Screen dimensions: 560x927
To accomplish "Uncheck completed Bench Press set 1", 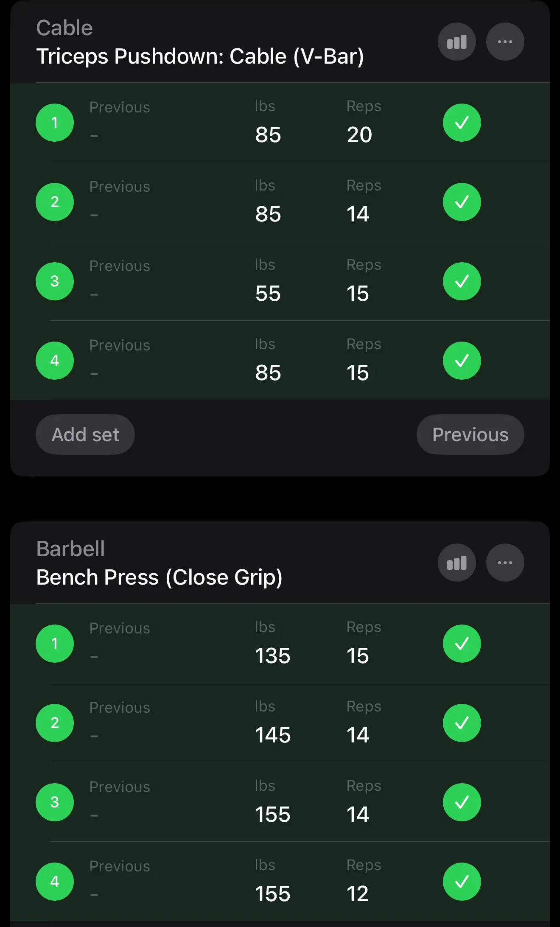I will click(462, 644).
